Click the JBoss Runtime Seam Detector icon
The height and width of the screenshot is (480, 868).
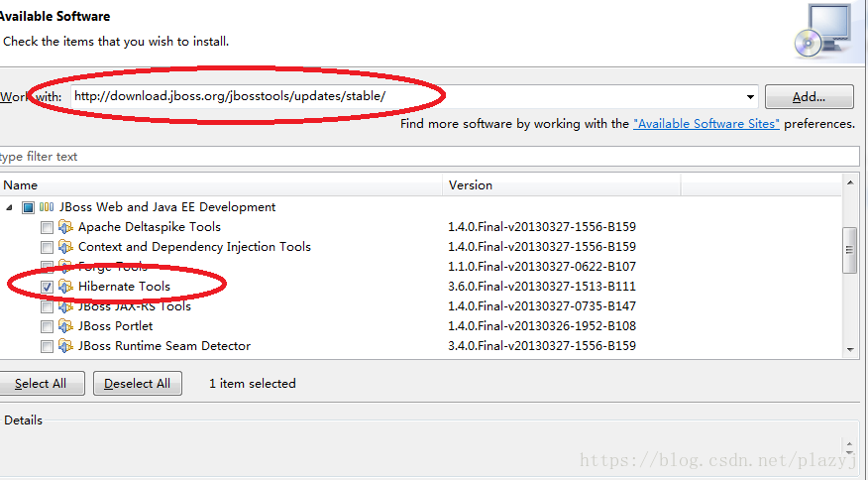tap(65, 346)
